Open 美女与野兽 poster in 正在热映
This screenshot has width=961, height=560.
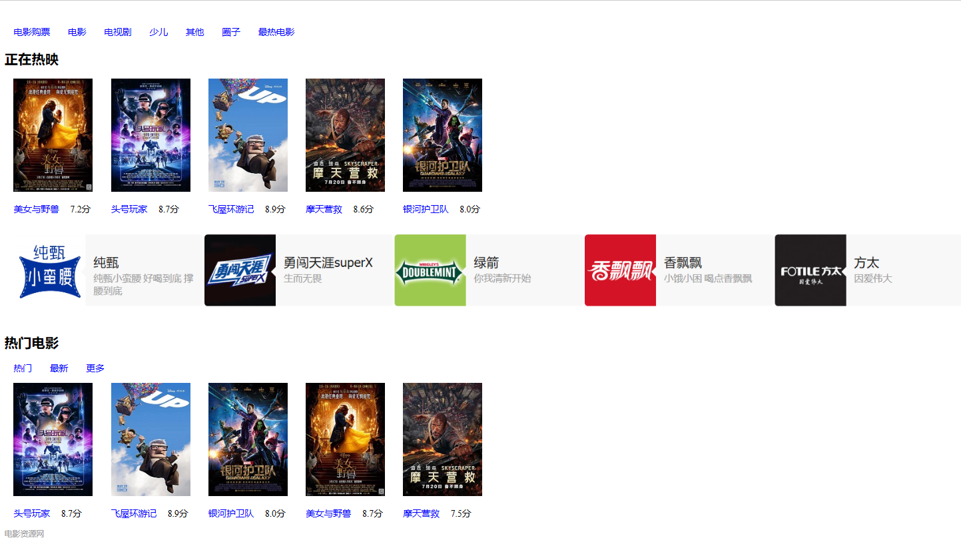(x=53, y=135)
